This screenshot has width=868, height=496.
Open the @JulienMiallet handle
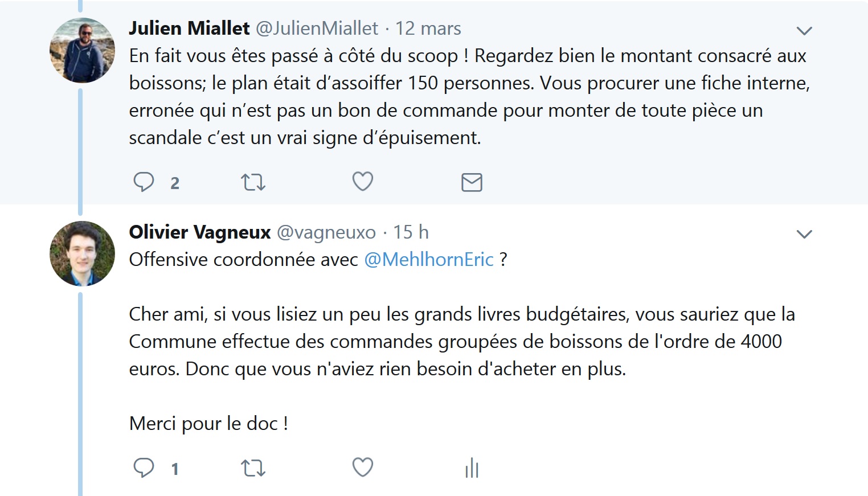[x=317, y=28]
